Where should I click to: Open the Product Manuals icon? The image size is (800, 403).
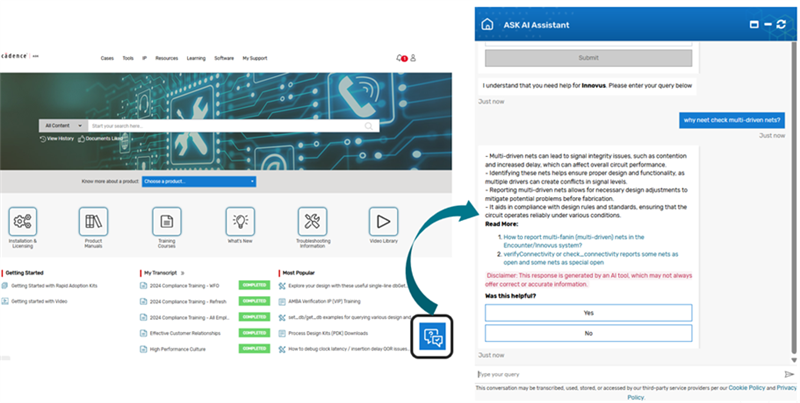(94, 221)
